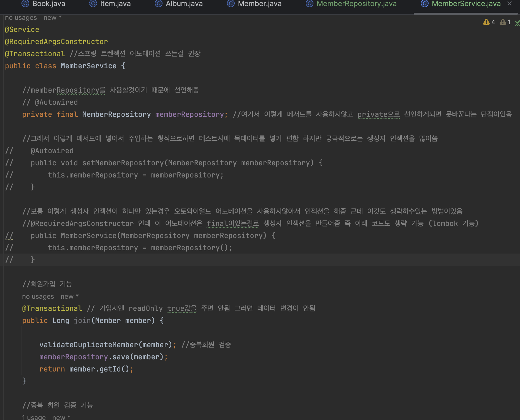Click the green inspection checkmark icon
520x420 pixels.
click(518, 23)
